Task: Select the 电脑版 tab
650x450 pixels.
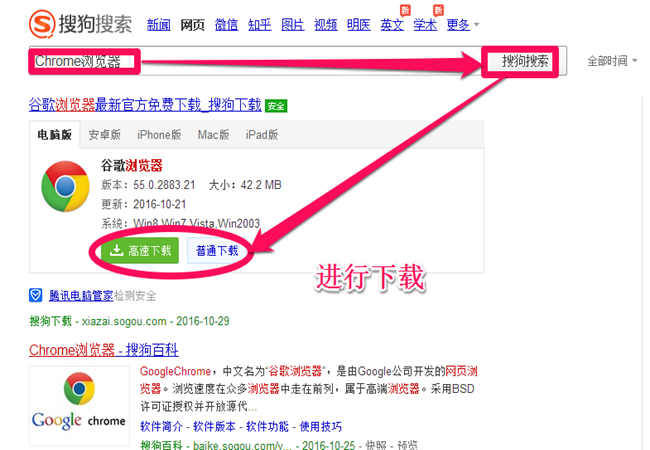Action: pos(54,135)
